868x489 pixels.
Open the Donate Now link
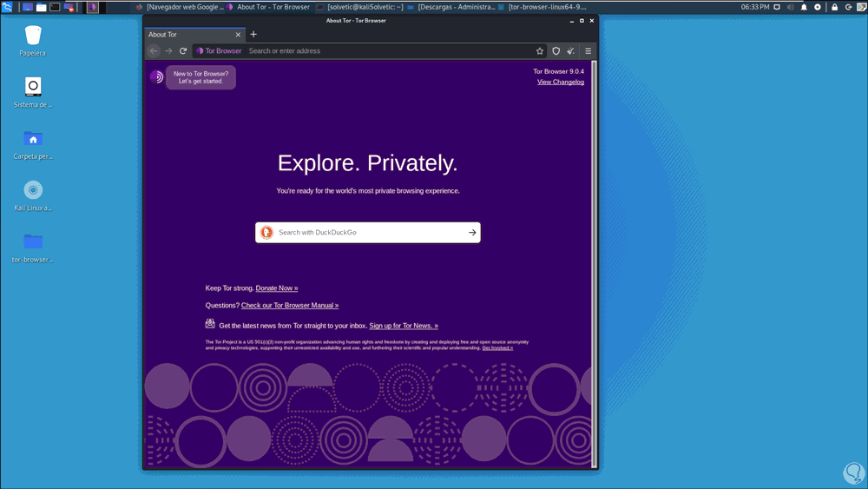(x=277, y=288)
